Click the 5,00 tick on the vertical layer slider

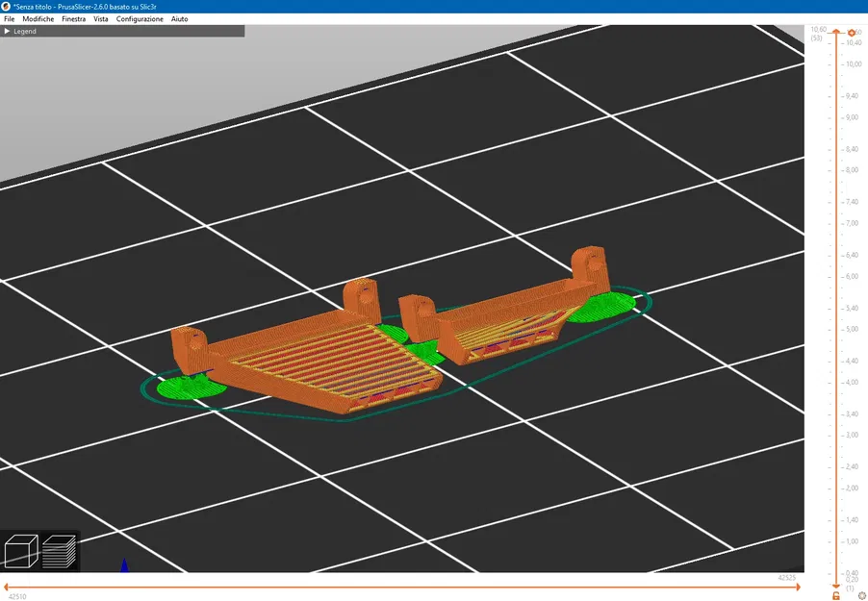click(853, 329)
